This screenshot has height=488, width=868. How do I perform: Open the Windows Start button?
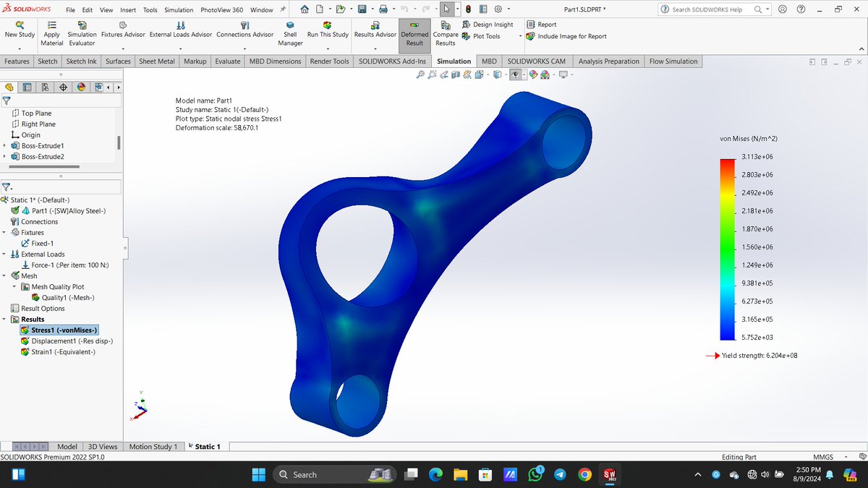pos(259,474)
